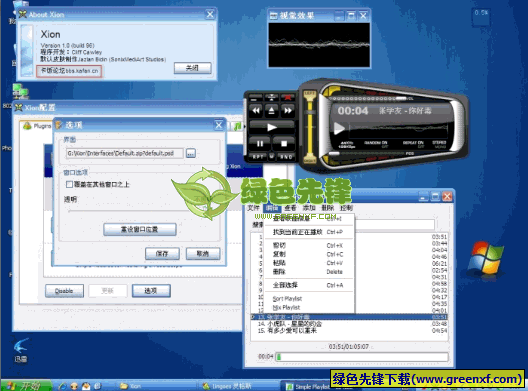
Task: Click the large play button on control pad
Action: tap(271, 128)
